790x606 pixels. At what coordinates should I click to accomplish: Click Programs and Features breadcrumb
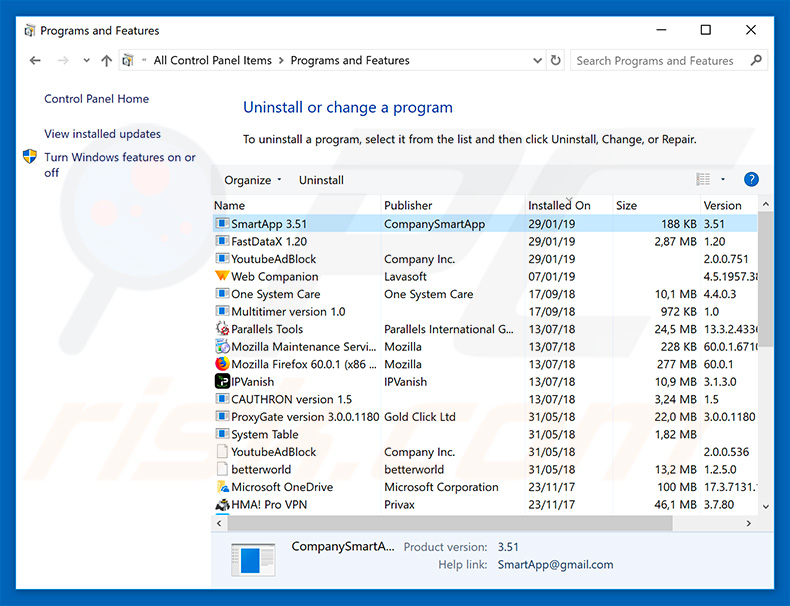pos(350,60)
